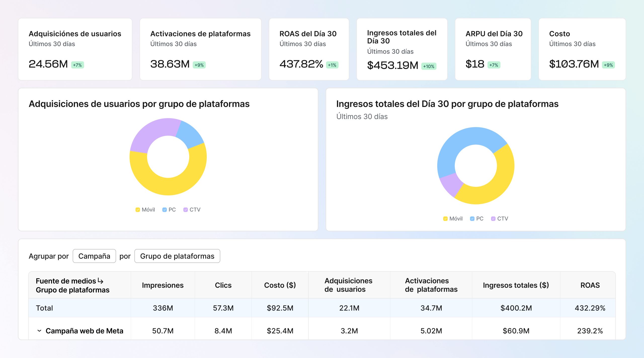Toggle CTV in the revenue chart legend
Image resolution: width=644 pixels, height=358 pixels.
(493, 219)
